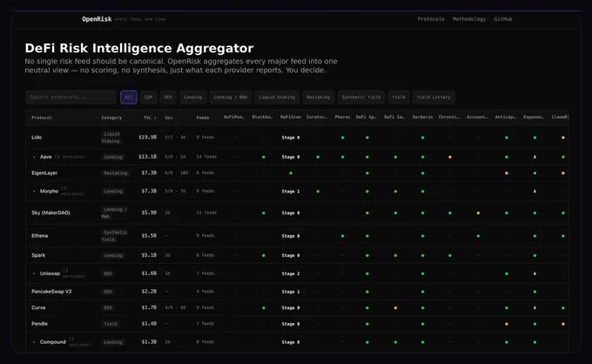Sort table by TVL column header

[150, 118]
